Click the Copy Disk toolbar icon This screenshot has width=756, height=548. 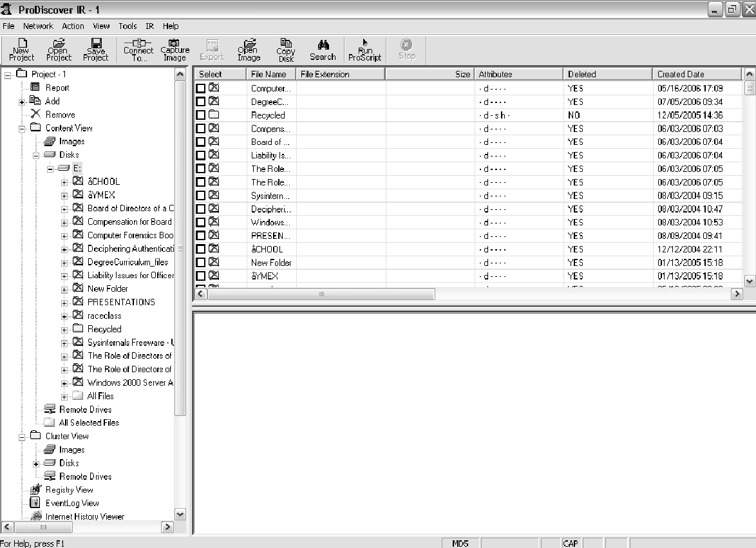[285, 50]
